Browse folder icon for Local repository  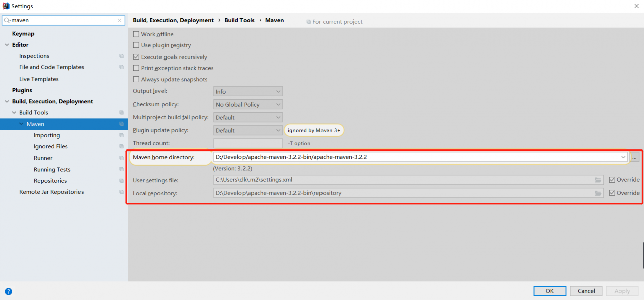598,193
